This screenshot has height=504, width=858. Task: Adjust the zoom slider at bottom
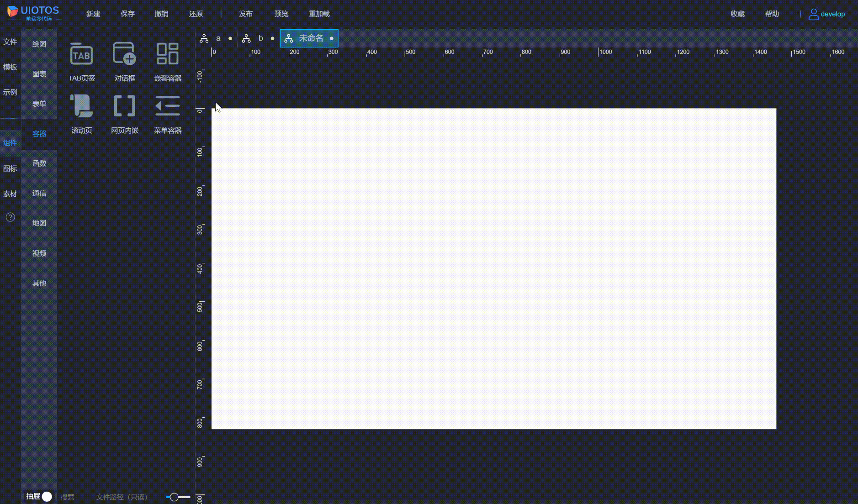click(175, 497)
